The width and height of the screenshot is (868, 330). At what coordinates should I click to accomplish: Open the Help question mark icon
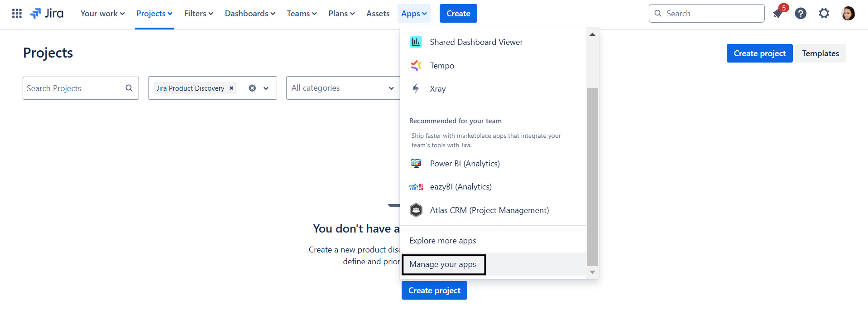pyautogui.click(x=801, y=14)
